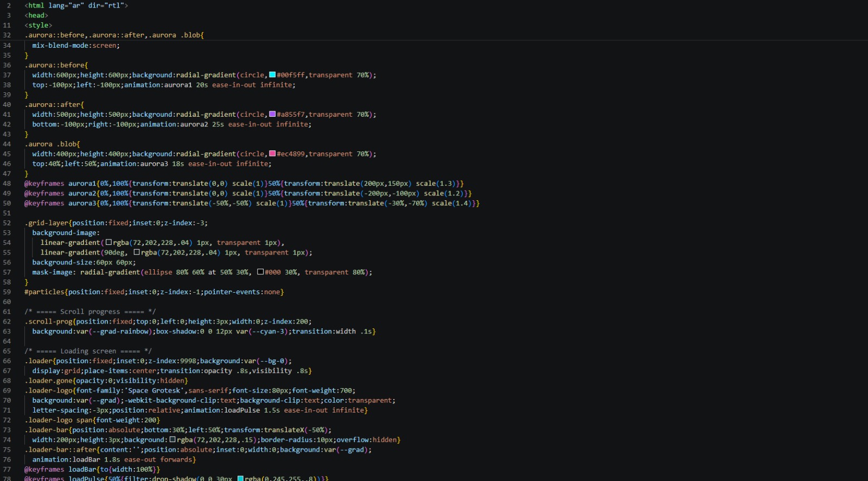This screenshot has width=868, height=481.
Task: Click '@keyframes loadBar' text
Action: pos(60,470)
